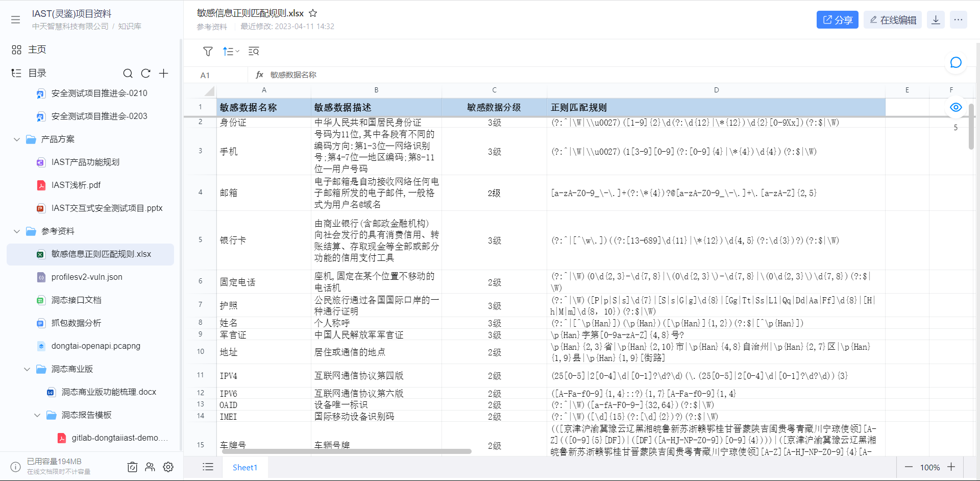This screenshot has width=980, height=481.
Task: Open find in sheet search tool
Action: [x=254, y=51]
